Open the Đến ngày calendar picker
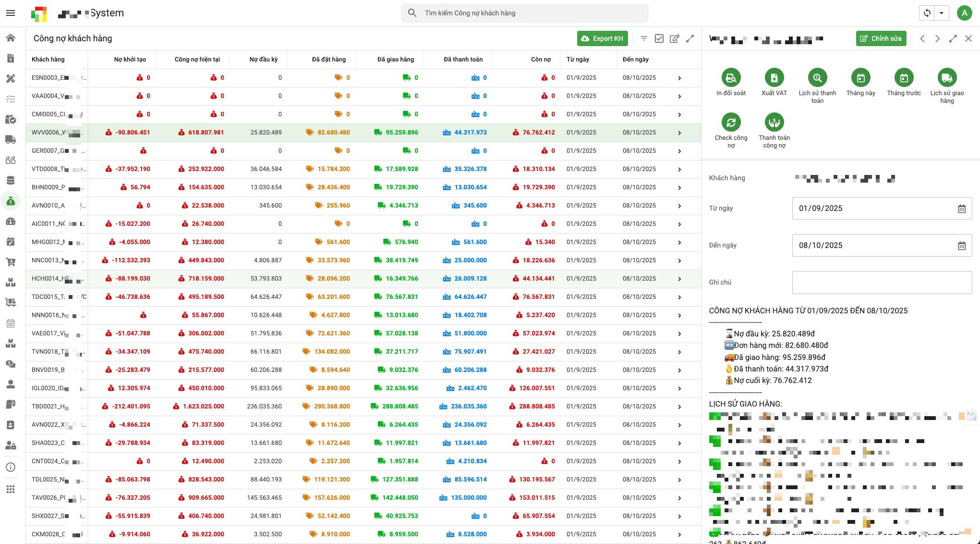The width and height of the screenshot is (980, 544). (x=962, y=246)
